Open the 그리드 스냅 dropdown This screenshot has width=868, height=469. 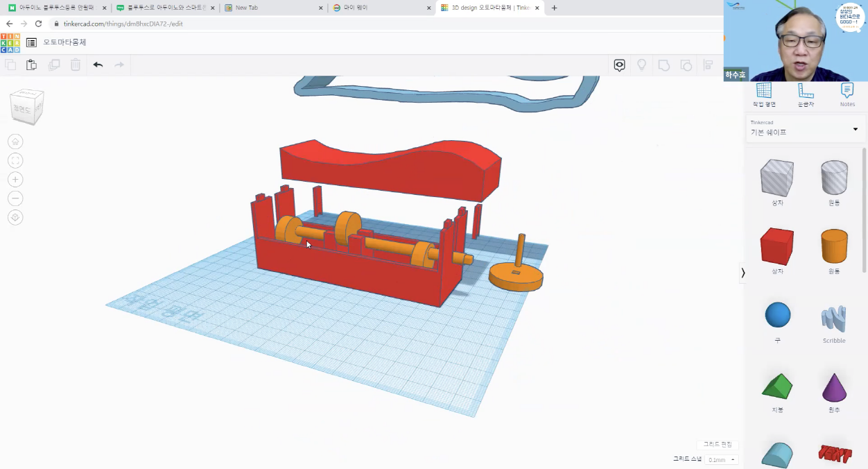tap(722, 459)
